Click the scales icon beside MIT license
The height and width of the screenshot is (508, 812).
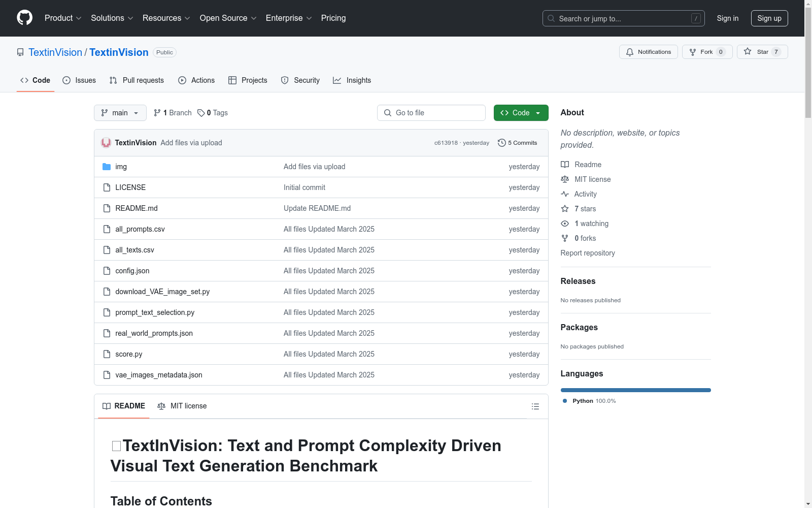tap(565, 179)
